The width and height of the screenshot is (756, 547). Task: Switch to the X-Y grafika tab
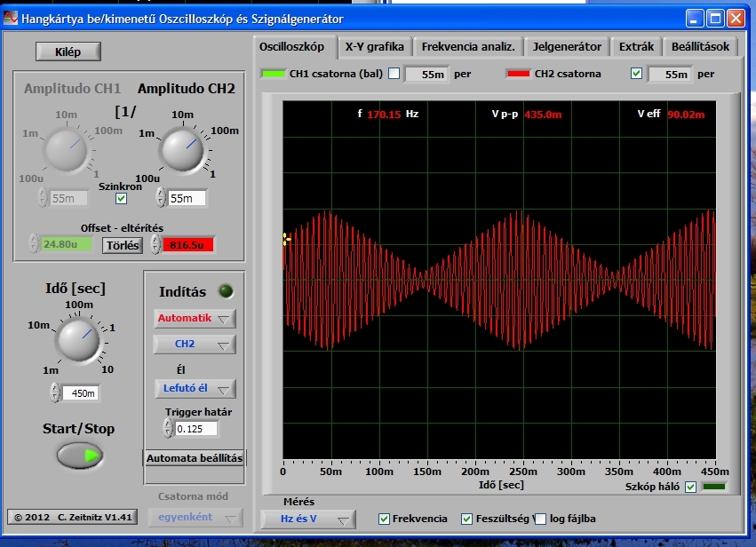pyautogui.click(x=375, y=47)
